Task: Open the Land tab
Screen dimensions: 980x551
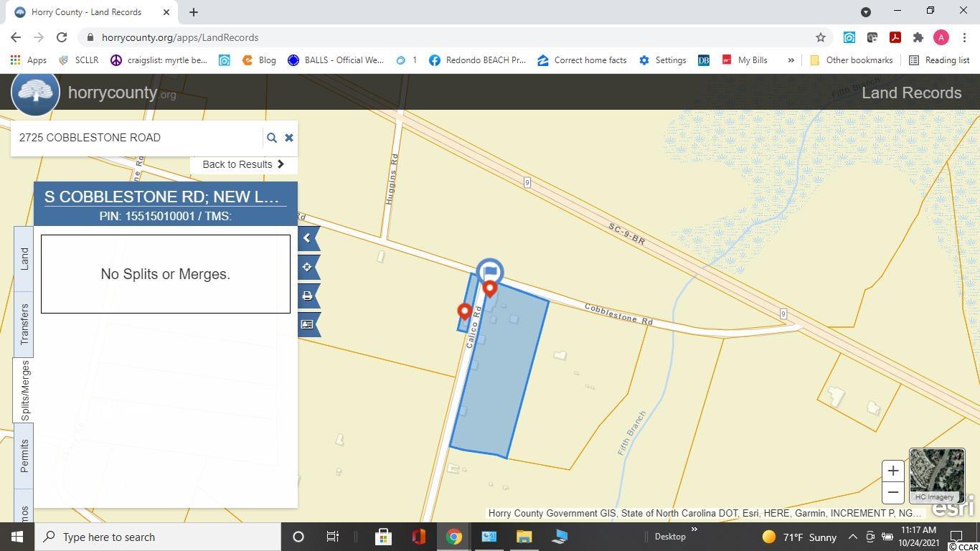Action: 24,258
